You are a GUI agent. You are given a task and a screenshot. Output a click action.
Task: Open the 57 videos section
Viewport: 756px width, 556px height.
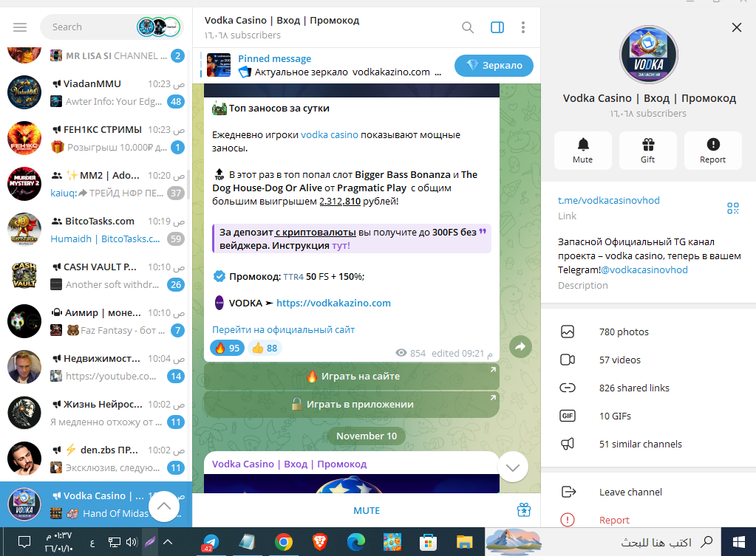click(x=649, y=360)
